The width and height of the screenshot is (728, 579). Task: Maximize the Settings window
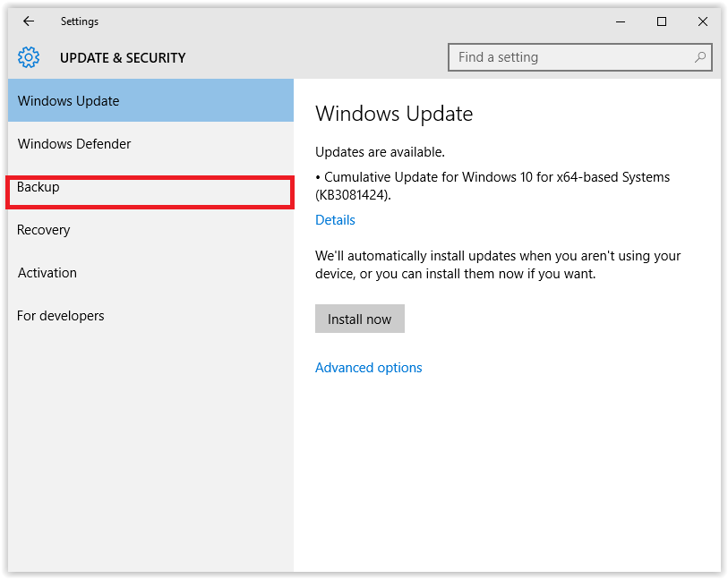[662, 21]
